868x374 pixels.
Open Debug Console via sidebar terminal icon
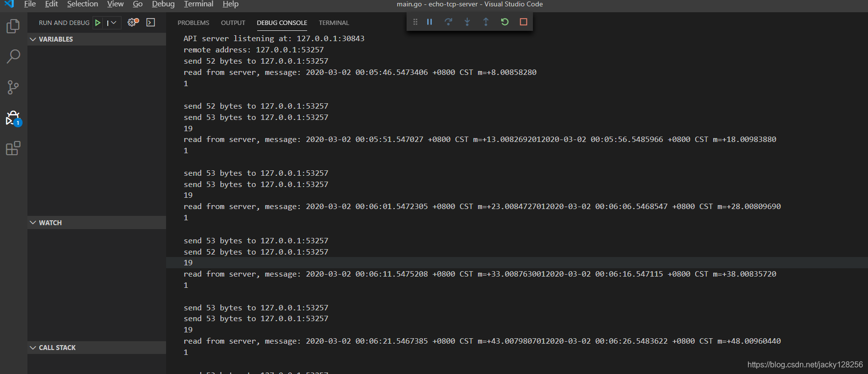151,23
